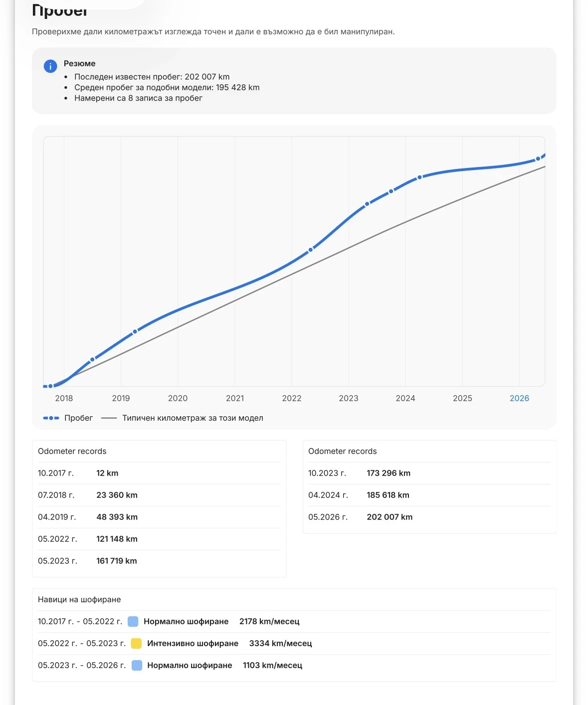Click the 2022 year axis label
Image resolution: width=588 pixels, height=705 pixels.
pos(292,398)
